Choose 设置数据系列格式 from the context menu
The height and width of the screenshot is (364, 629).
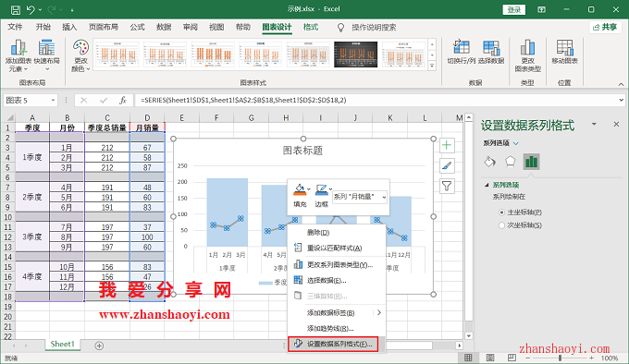[x=333, y=344]
